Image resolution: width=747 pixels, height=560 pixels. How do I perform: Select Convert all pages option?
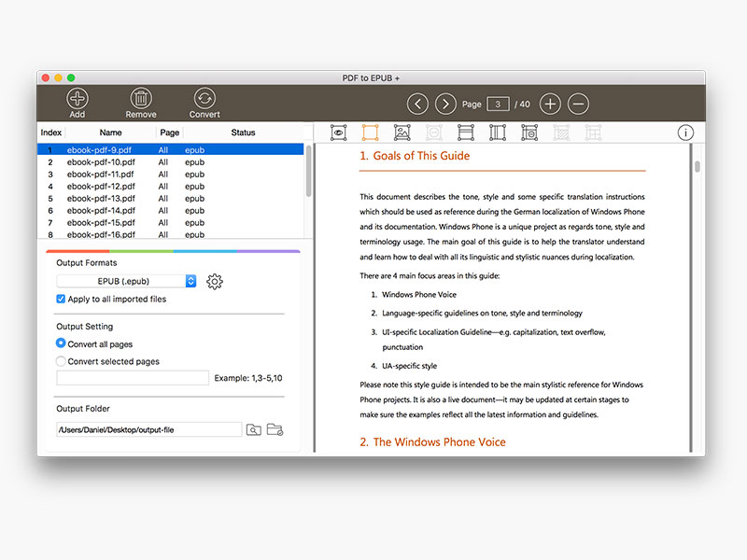point(62,343)
